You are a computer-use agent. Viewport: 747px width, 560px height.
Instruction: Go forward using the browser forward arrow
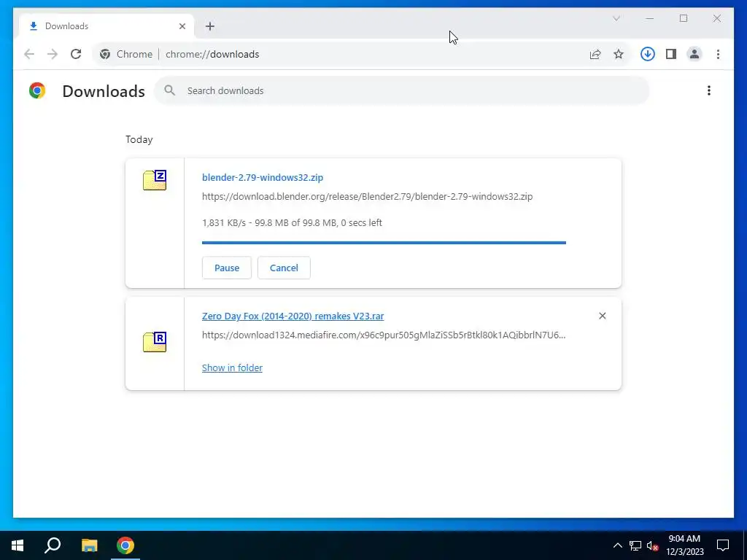(53, 54)
